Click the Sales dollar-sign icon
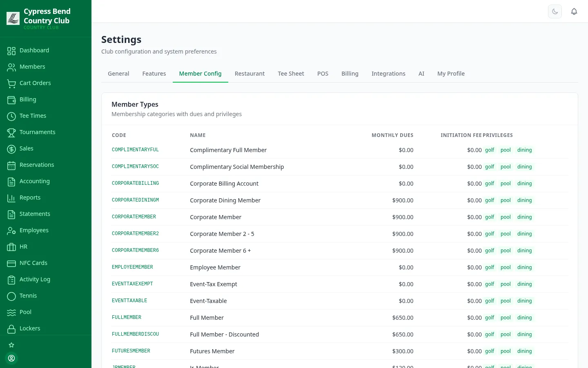588x368 pixels. pos(11,149)
